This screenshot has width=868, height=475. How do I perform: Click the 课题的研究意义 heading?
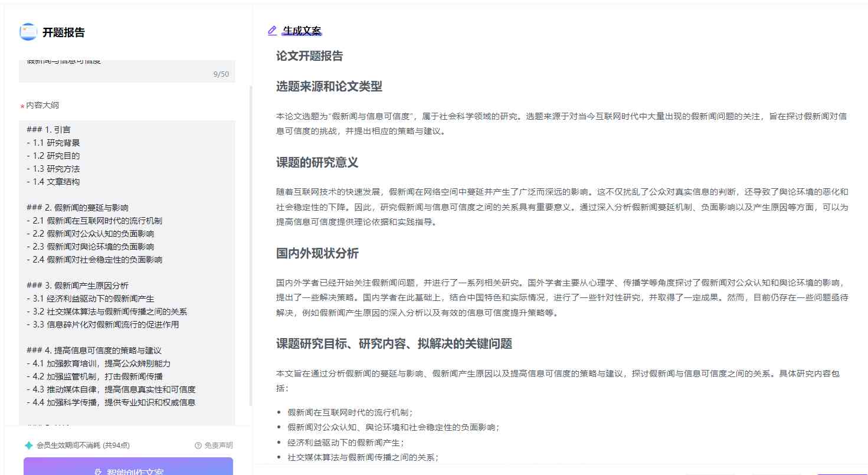pos(317,163)
